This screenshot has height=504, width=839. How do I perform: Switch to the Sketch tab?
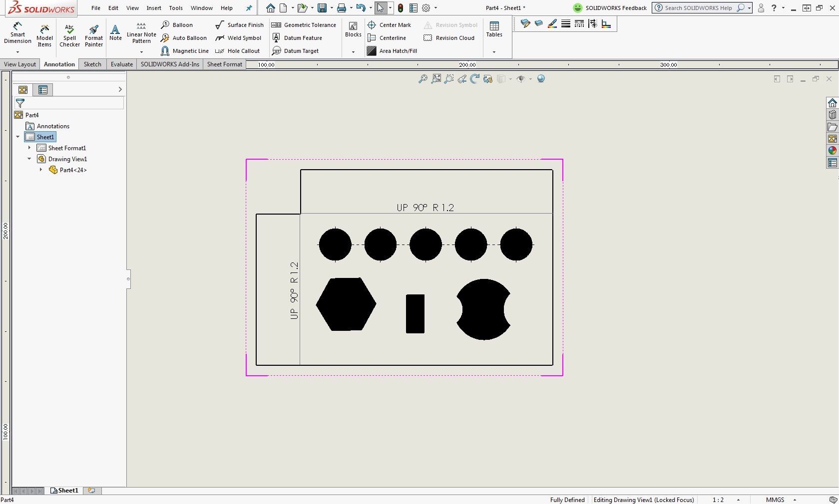[x=92, y=64]
